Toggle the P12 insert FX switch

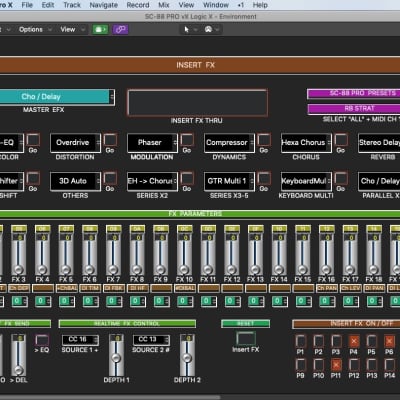tap(354, 365)
